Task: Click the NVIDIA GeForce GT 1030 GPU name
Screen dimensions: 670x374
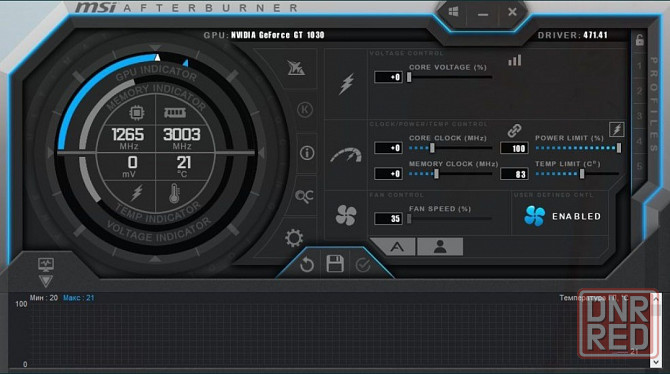Action: point(278,35)
